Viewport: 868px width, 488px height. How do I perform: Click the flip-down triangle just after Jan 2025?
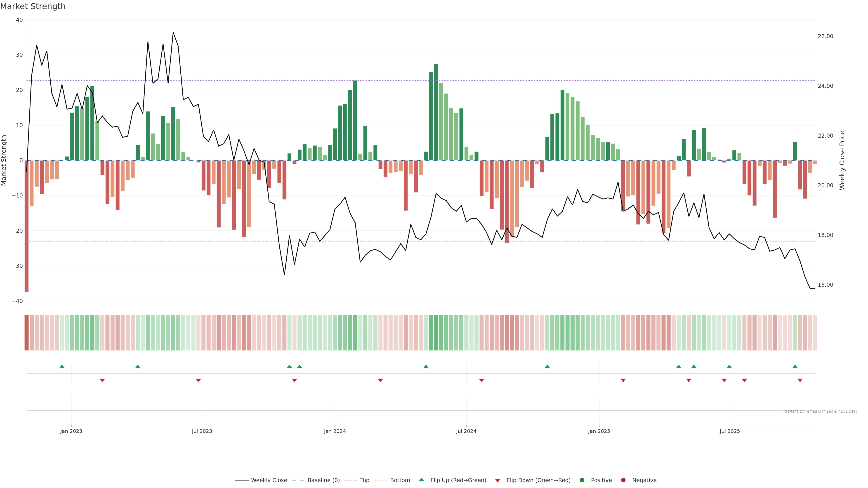coord(623,380)
